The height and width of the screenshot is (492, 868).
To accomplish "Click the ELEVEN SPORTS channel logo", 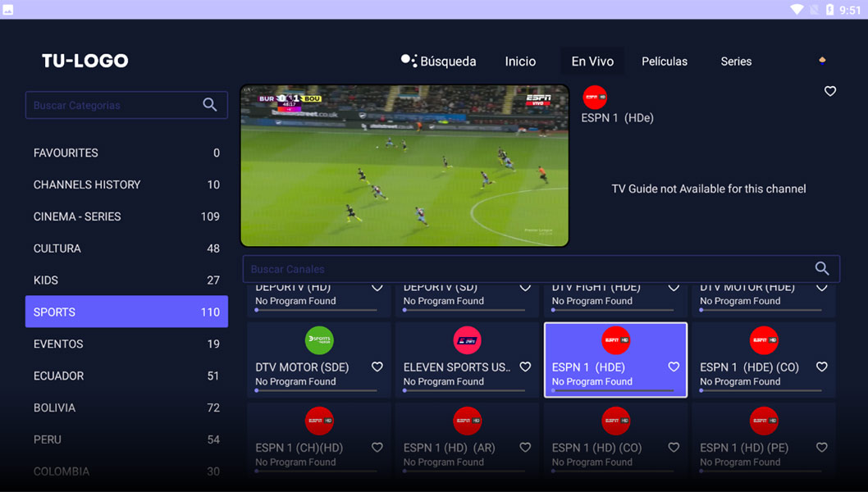I will [x=467, y=339].
